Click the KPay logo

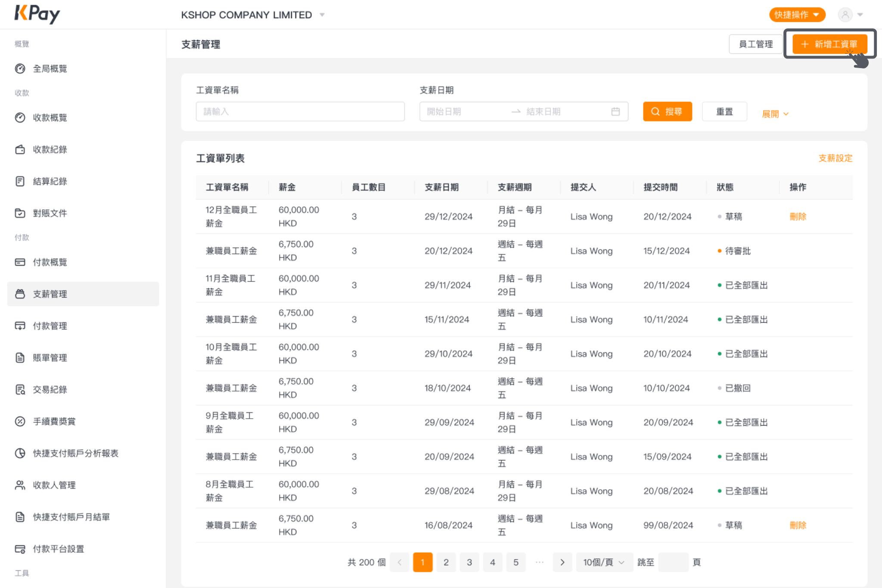click(x=37, y=15)
